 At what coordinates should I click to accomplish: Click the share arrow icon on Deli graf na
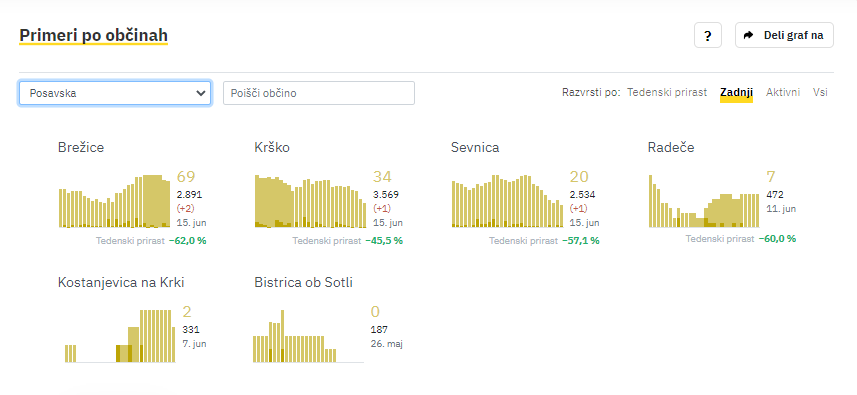click(749, 36)
